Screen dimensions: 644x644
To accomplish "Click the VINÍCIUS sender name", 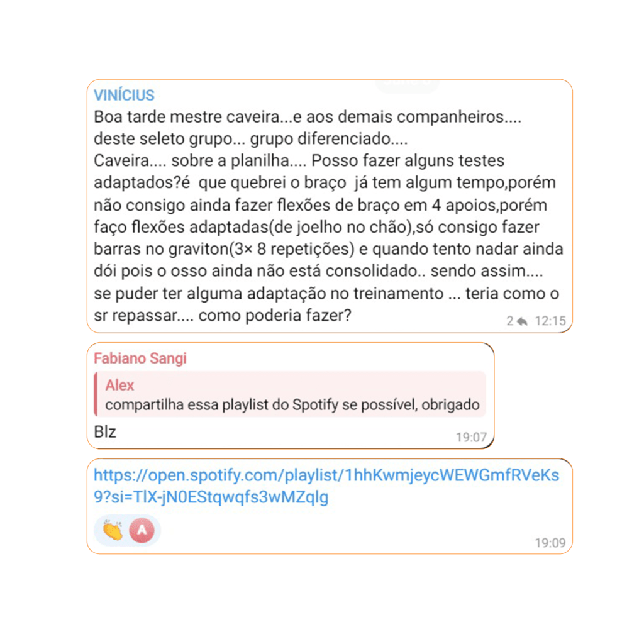I will [x=124, y=96].
